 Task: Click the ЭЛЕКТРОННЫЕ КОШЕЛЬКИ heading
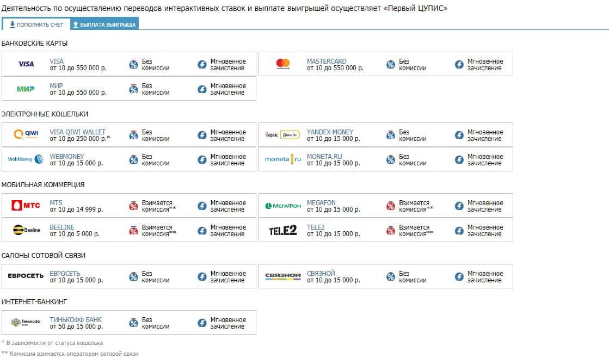45,114
